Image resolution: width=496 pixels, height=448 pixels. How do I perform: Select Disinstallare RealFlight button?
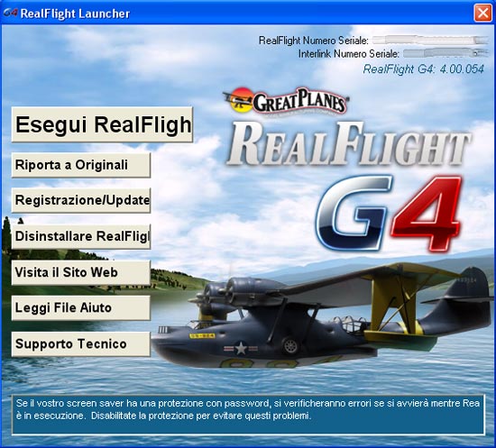pos(81,236)
